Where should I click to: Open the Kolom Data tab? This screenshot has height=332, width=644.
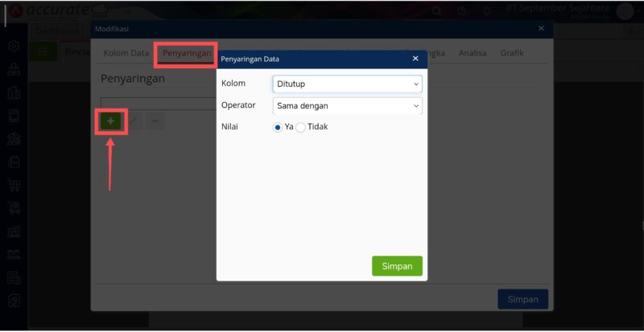(126, 53)
